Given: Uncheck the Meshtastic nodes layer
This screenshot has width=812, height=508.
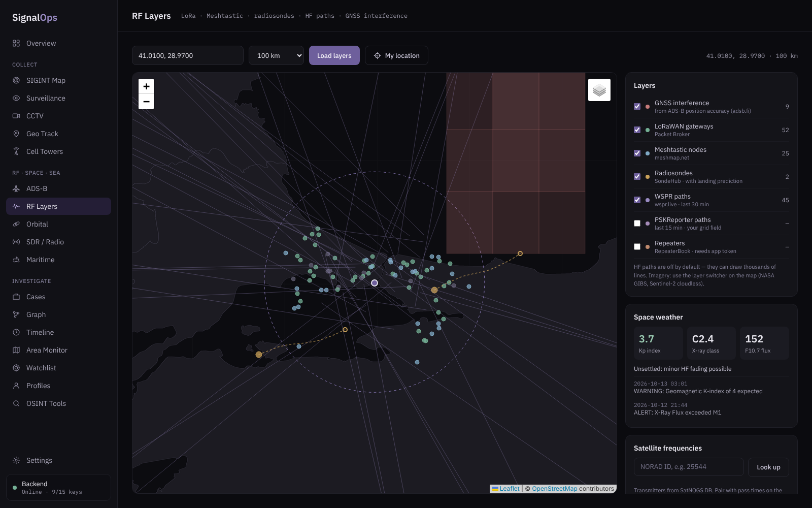Looking at the screenshot, I should click(637, 153).
